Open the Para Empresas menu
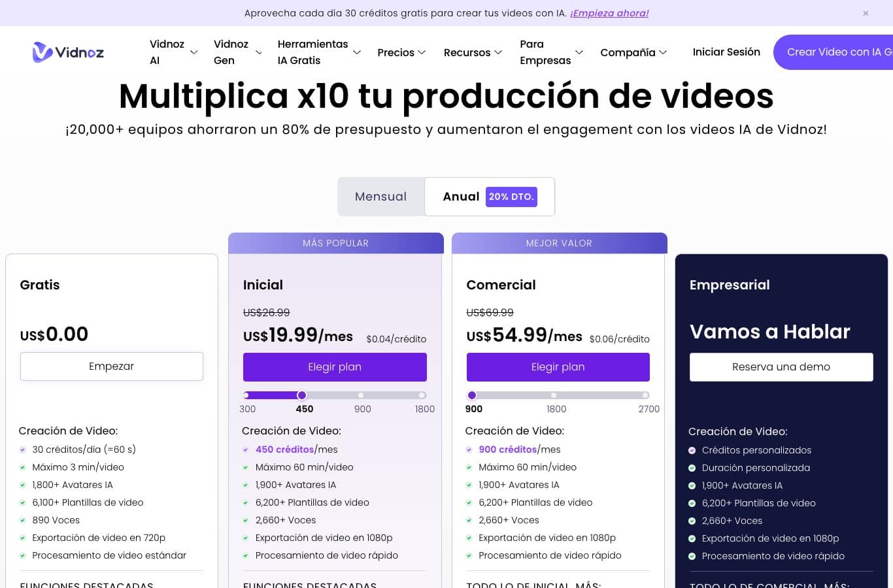893x588 pixels. 551,52
